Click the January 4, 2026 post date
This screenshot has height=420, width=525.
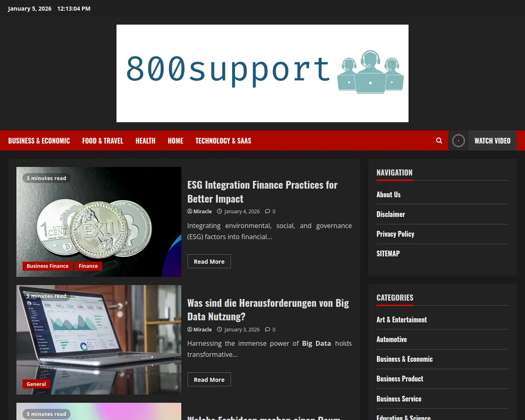pos(242,211)
